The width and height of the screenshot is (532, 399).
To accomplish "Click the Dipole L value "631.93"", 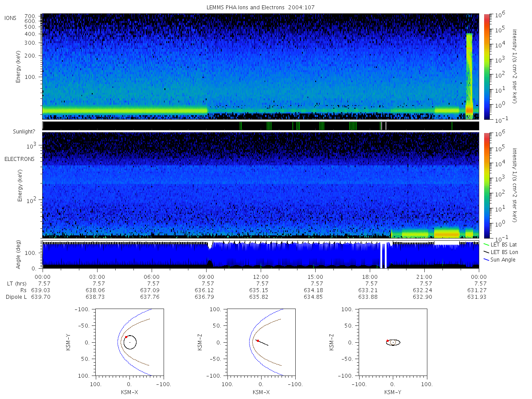I will (x=477, y=297).
